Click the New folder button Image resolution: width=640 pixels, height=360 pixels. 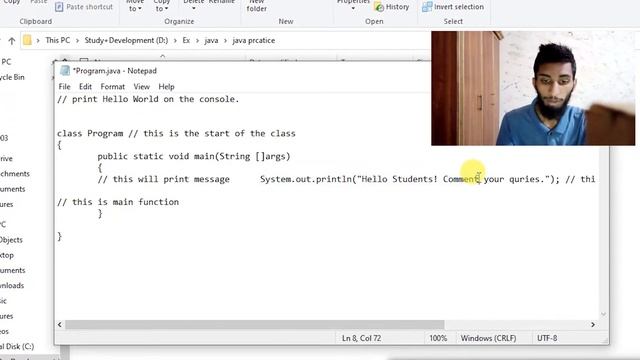(257, 6)
